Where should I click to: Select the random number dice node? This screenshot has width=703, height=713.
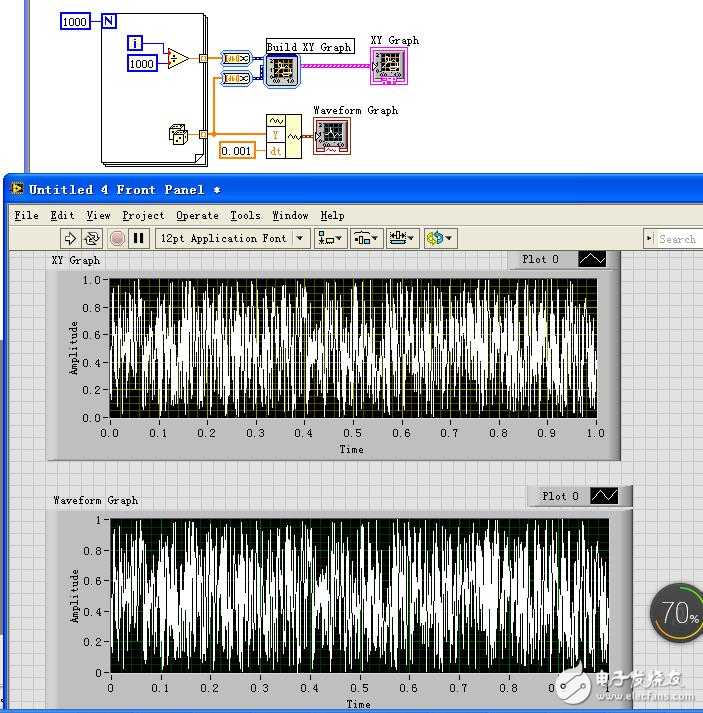click(176, 133)
